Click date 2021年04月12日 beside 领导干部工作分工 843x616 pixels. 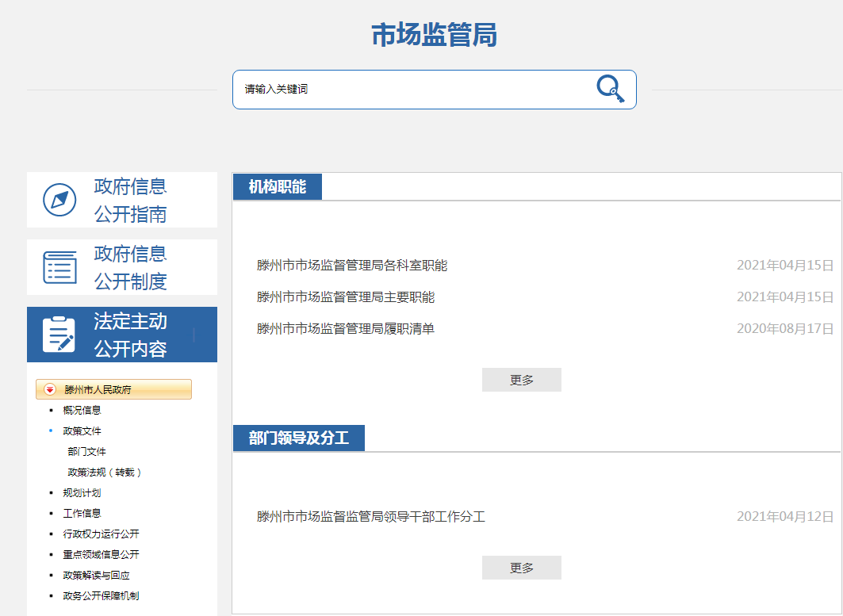pos(785,517)
